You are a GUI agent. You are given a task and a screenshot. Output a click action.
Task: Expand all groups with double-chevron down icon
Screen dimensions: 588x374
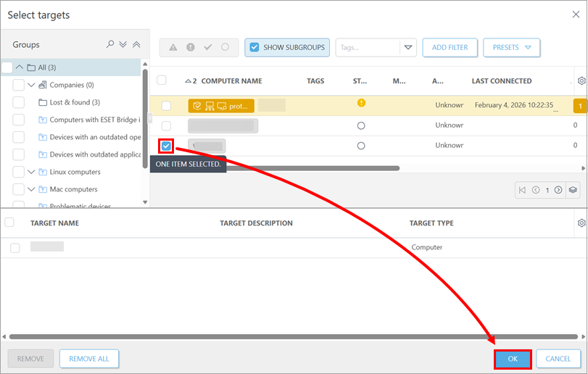coord(123,44)
